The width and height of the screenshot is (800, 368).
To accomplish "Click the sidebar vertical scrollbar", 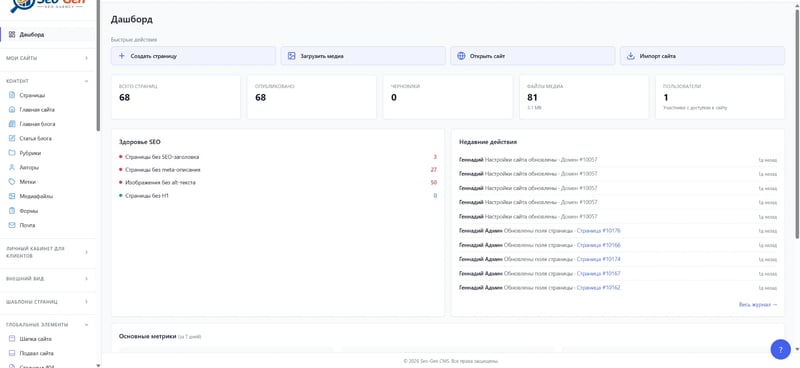I will pos(98,66).
